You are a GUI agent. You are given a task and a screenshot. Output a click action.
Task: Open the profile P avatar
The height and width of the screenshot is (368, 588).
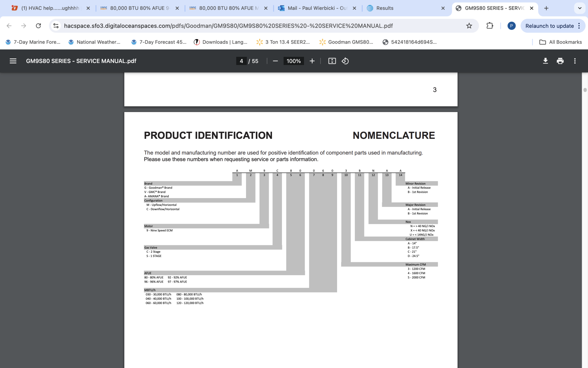511,26
